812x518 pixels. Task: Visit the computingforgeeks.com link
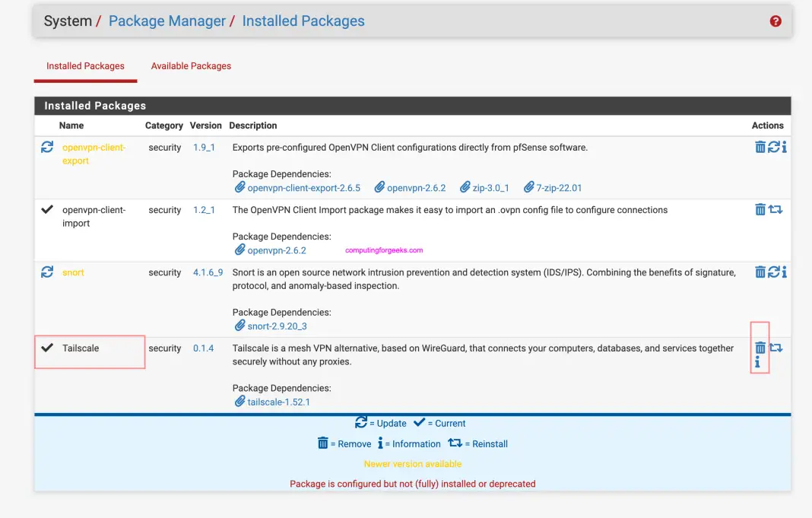[384, 249]
